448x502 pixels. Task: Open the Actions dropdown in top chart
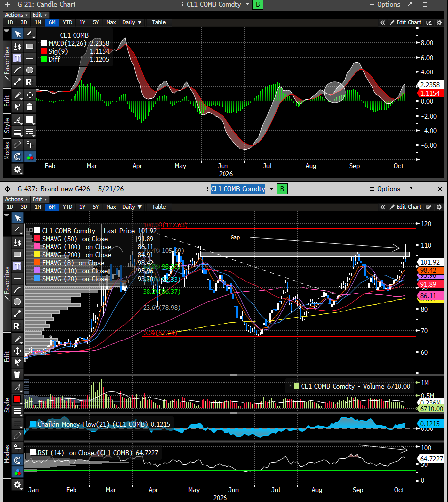[16, 15]
